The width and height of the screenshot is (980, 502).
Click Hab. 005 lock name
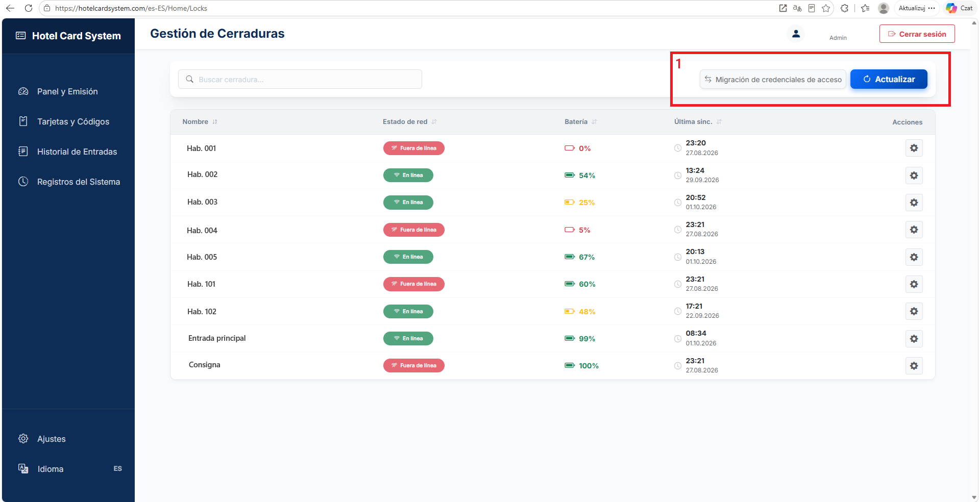202,257
